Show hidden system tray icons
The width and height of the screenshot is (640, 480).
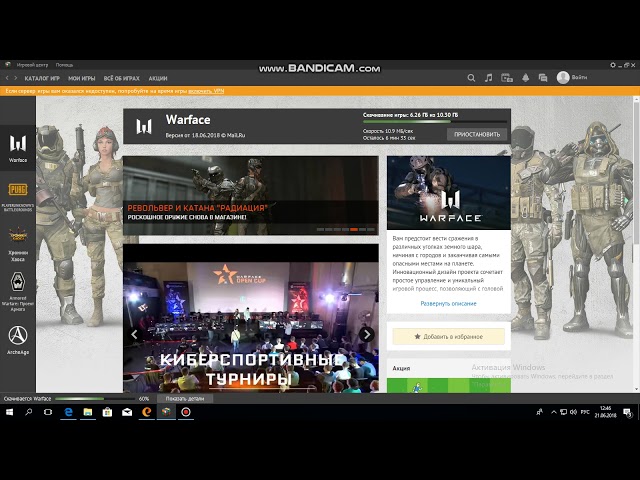point(554,412)
